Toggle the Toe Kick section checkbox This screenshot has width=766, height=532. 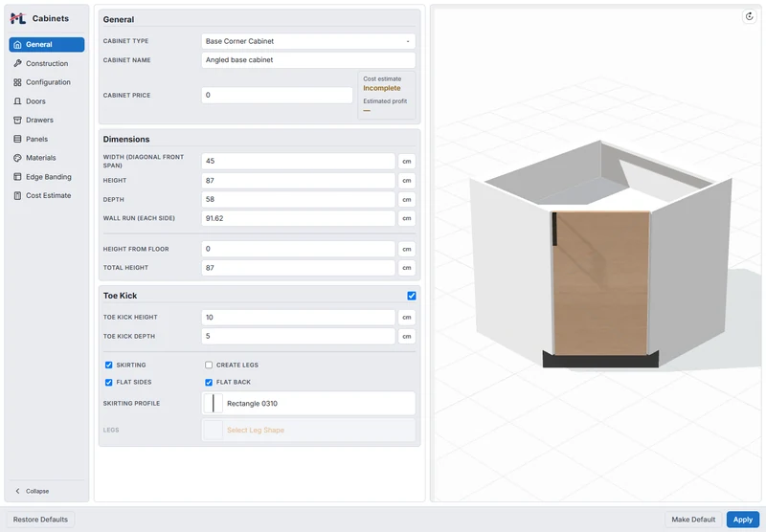tap(412, 296)
